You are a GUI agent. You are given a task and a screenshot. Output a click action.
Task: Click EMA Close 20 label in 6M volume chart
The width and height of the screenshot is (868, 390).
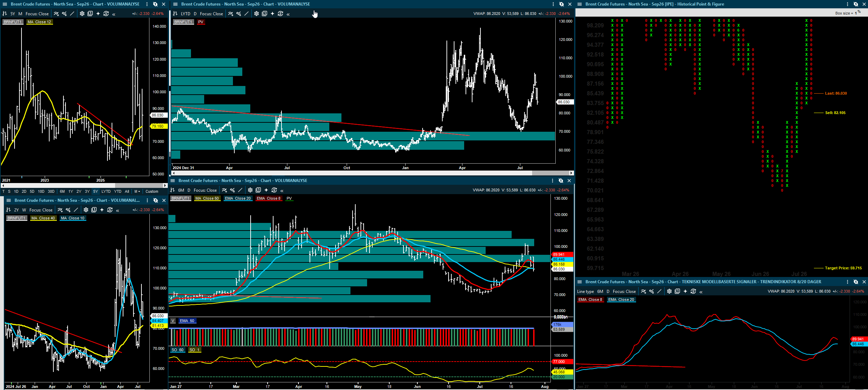[x=238, y=198]
